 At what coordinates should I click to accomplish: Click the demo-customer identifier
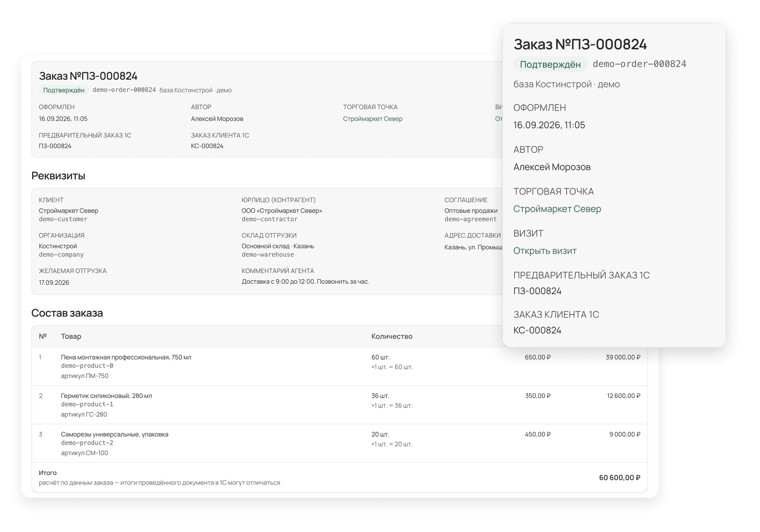point(63,219)
